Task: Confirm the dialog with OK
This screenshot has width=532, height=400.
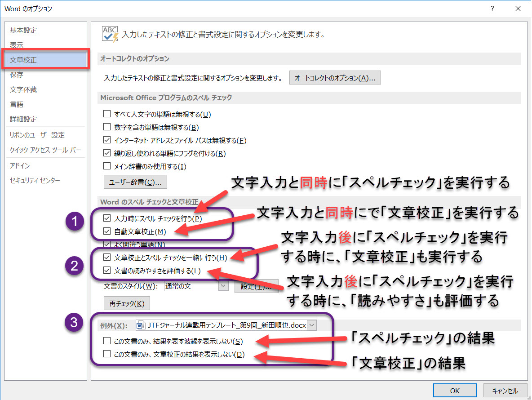Action: (455, 391)
